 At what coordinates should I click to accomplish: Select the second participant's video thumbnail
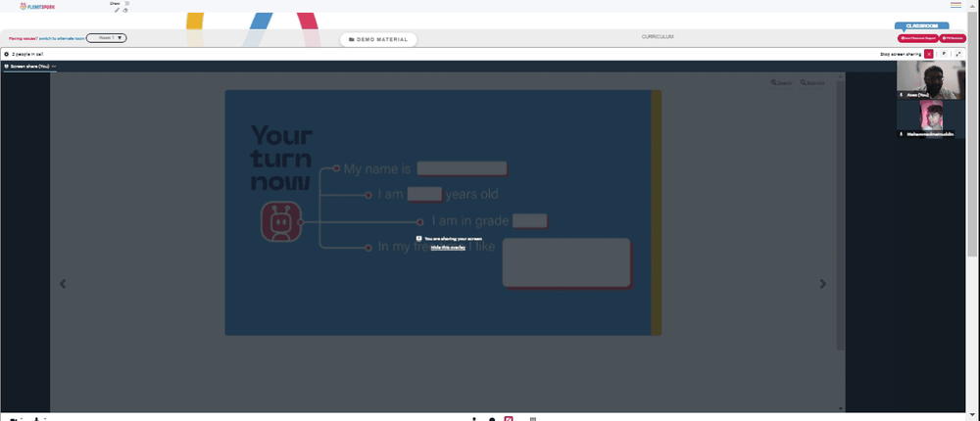click(x=930, y=118)
